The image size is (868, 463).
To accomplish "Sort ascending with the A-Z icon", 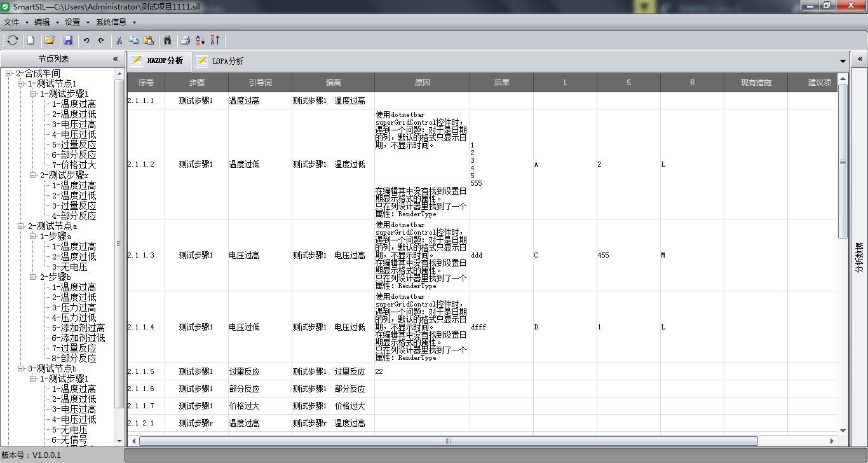I will point(200,40).
